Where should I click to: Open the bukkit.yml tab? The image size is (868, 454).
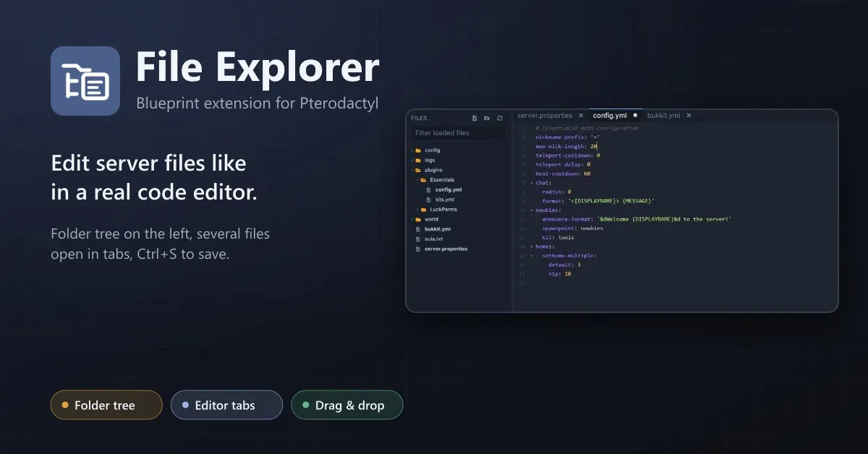pyautogui.click(x=663, y=116)
